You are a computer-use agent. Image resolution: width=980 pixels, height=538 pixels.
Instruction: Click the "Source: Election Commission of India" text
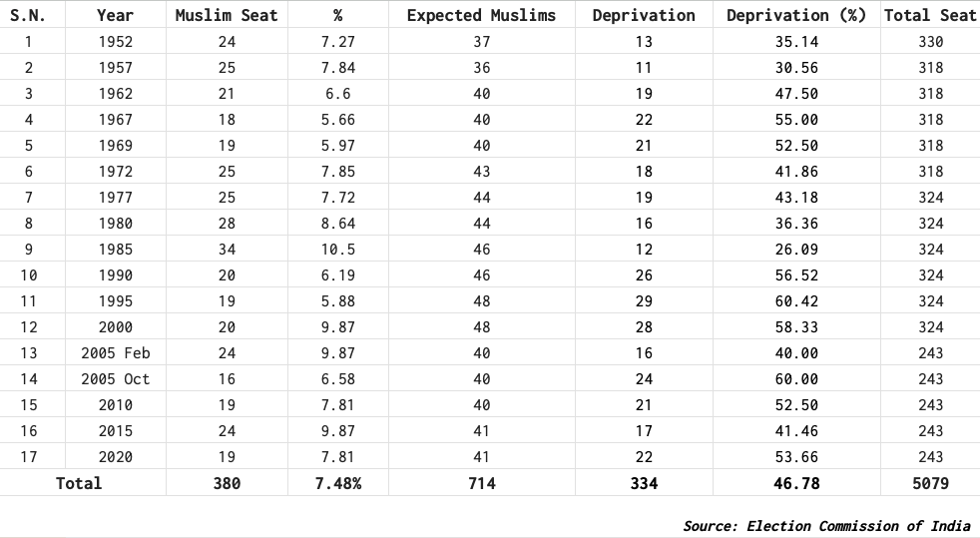coord(826,526)
